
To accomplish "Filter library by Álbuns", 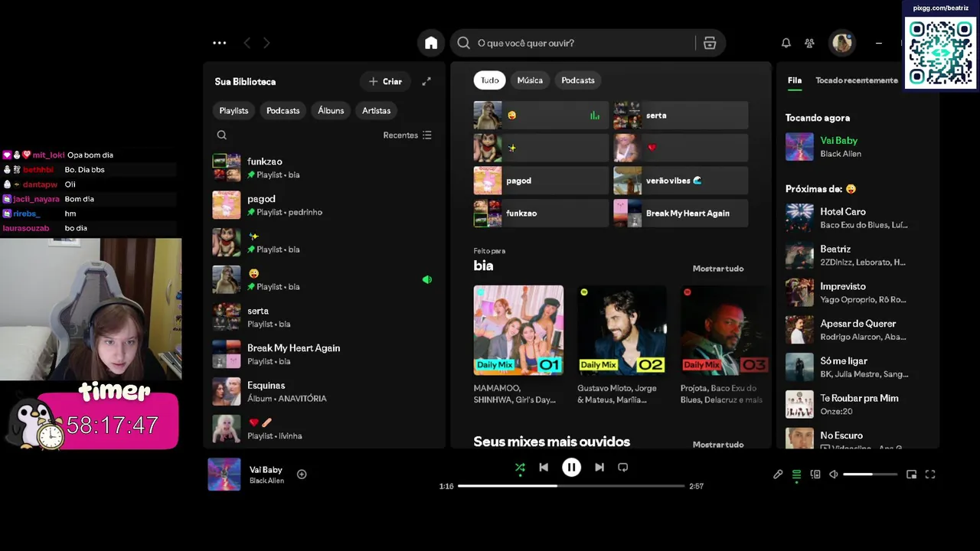I will click(331, 111).
